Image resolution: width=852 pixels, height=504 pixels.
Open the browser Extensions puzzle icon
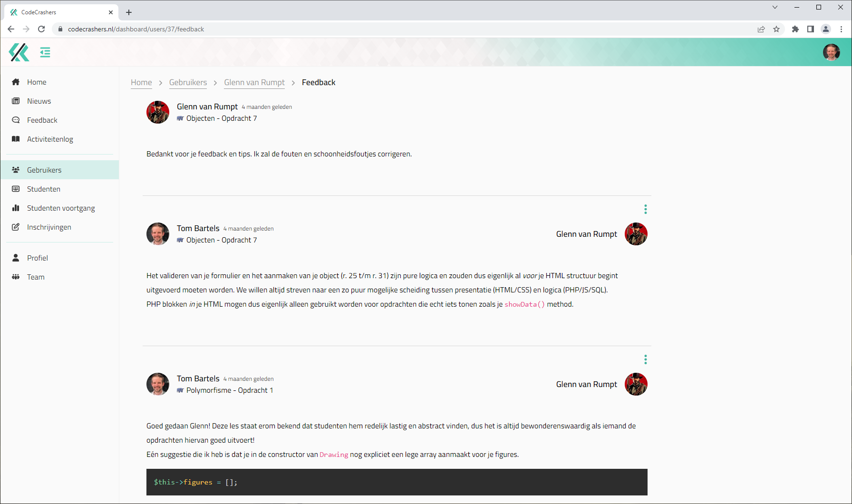pyautogui.click(x=795, y=29)
